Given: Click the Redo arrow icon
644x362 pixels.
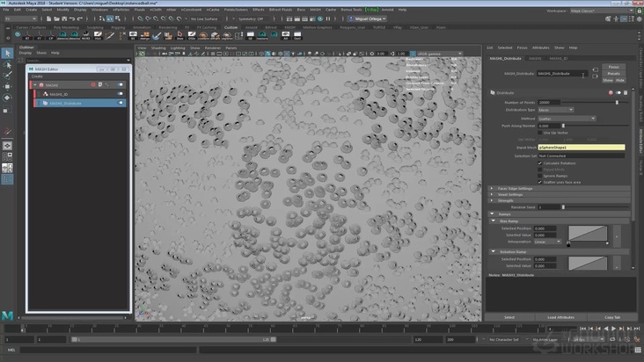Looking at the screenshot, I should 80,18.
